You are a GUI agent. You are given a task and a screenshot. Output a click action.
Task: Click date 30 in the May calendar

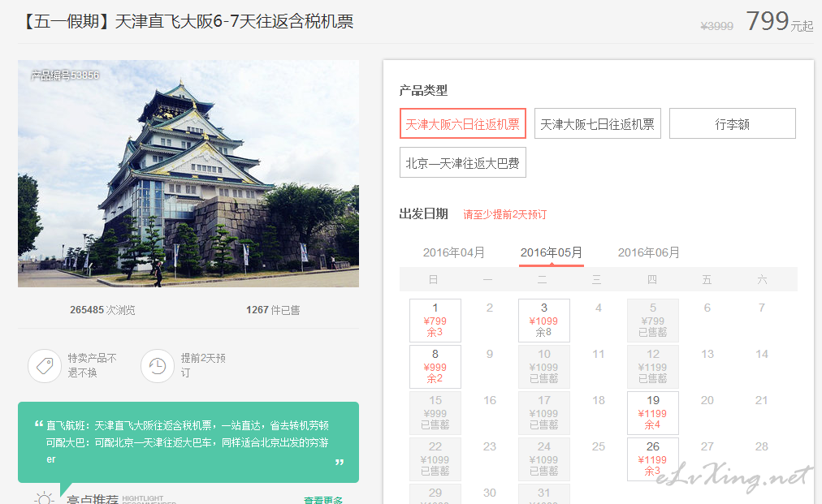[490, 493]
